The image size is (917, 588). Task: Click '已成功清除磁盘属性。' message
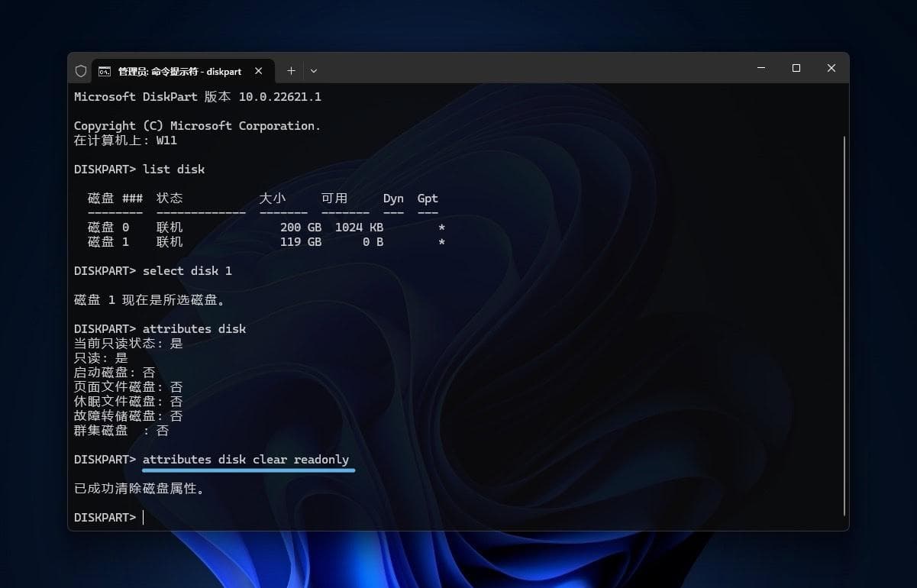(140, 489)
